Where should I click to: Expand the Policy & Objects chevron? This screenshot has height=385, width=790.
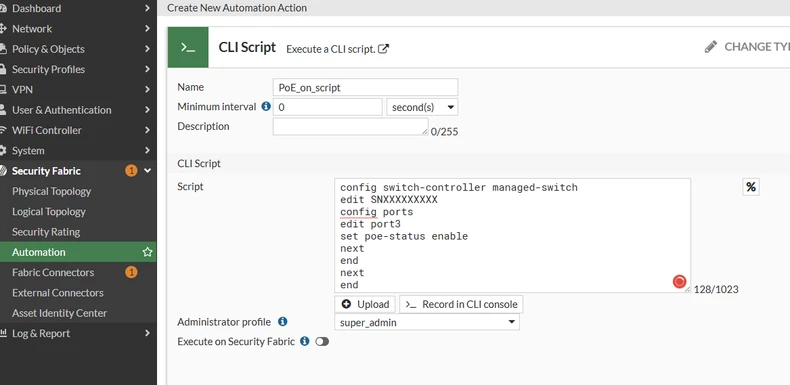(147, 49)
